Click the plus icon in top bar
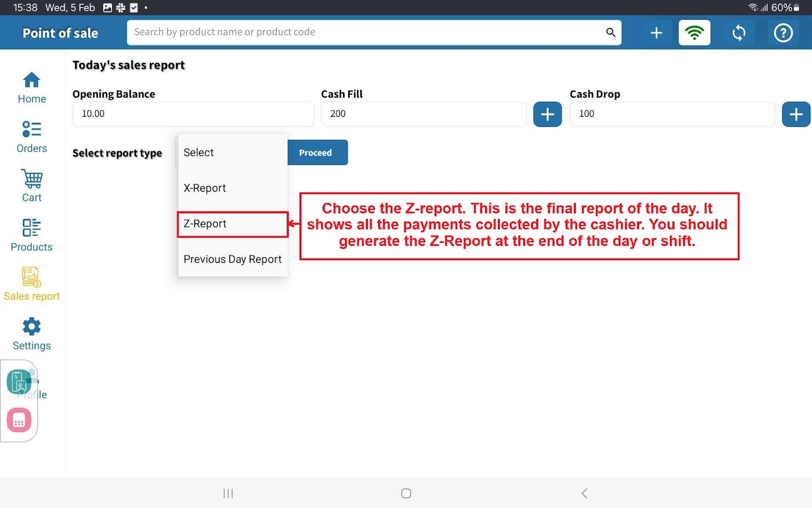Viewport: 812px width, 508px height. [x=656, y=33]
